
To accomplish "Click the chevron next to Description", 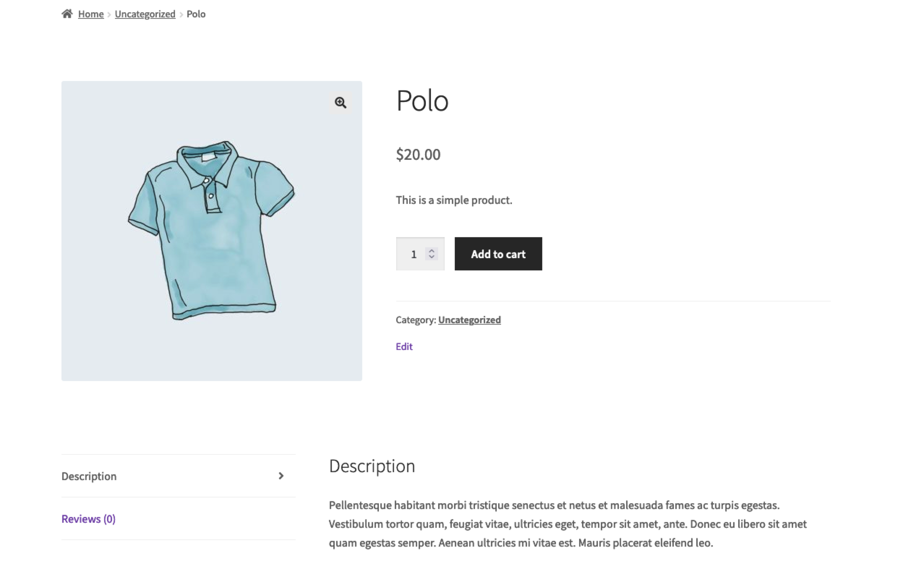I will click(x=282, y=476).
